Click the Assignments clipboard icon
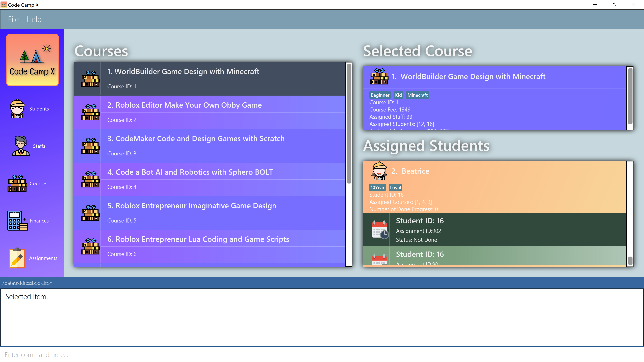The image size is (644, 362). point(17,258)
